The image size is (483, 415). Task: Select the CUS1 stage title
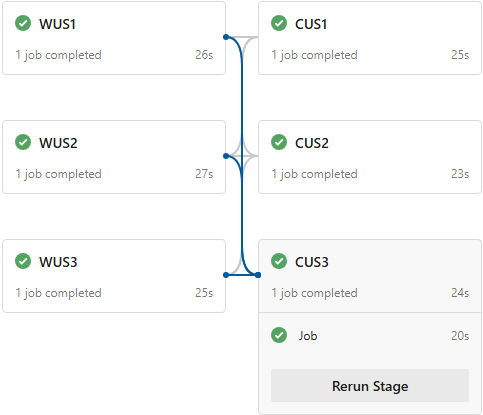pos(311,24)
